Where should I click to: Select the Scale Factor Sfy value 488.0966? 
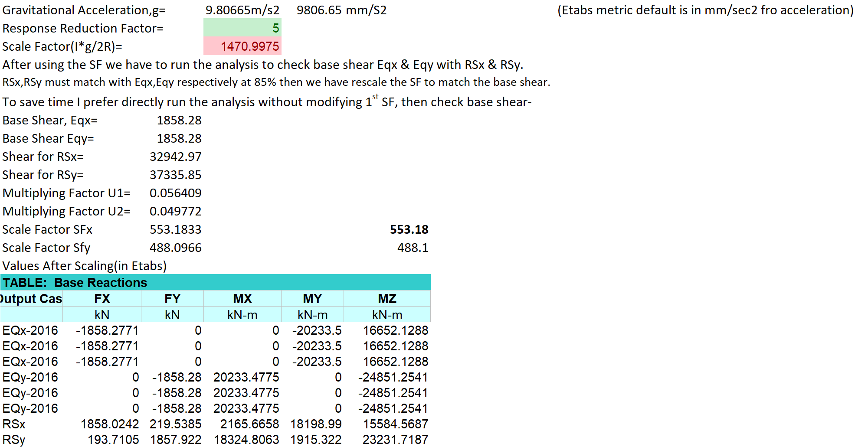tap(176, 248)
